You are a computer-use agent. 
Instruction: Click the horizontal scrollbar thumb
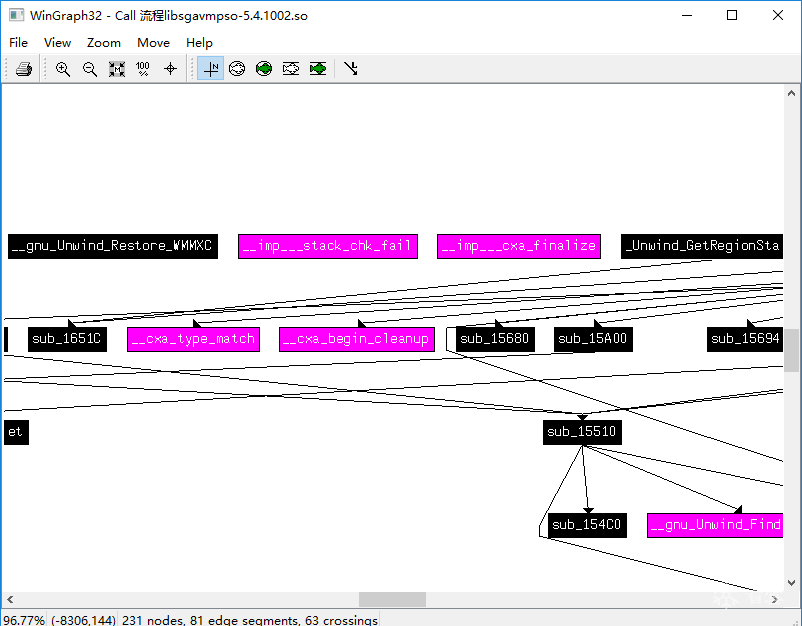(392, 599)
